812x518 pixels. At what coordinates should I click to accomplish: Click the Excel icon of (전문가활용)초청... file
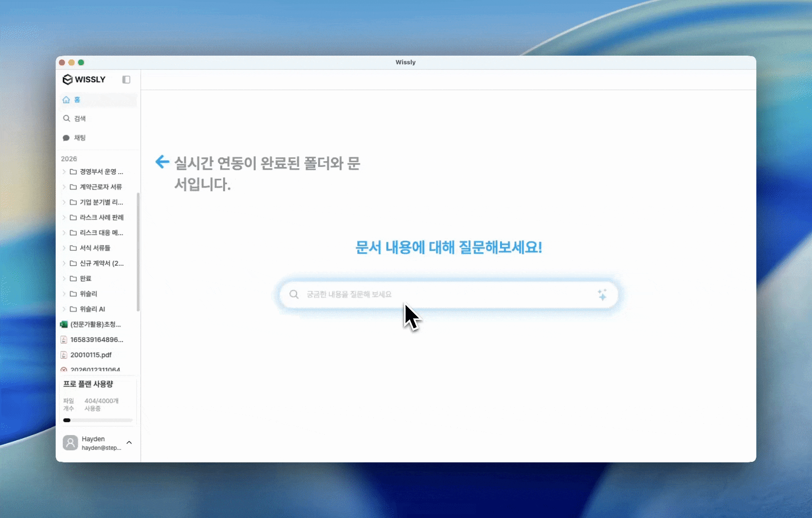click(x=64, y=325)
